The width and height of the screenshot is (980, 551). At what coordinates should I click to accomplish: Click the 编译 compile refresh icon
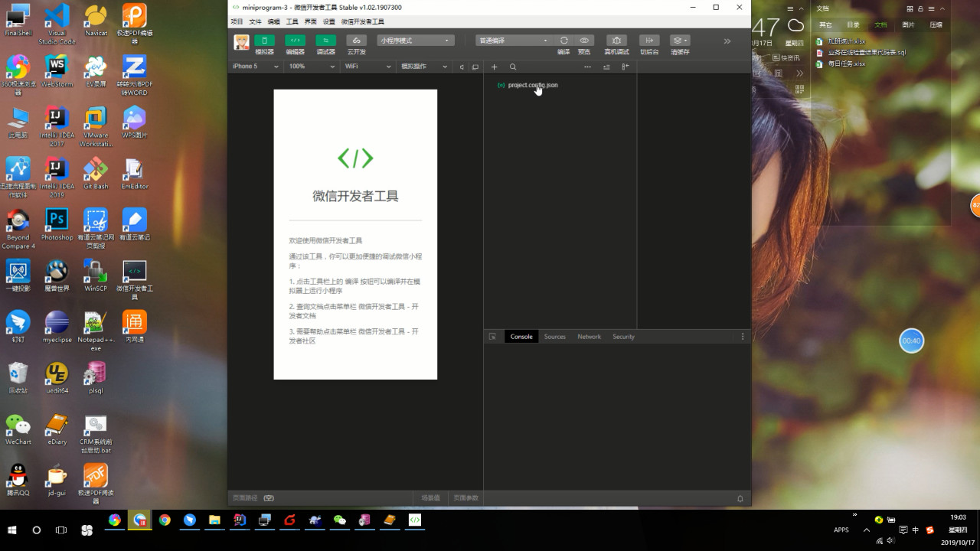[563, 41]
